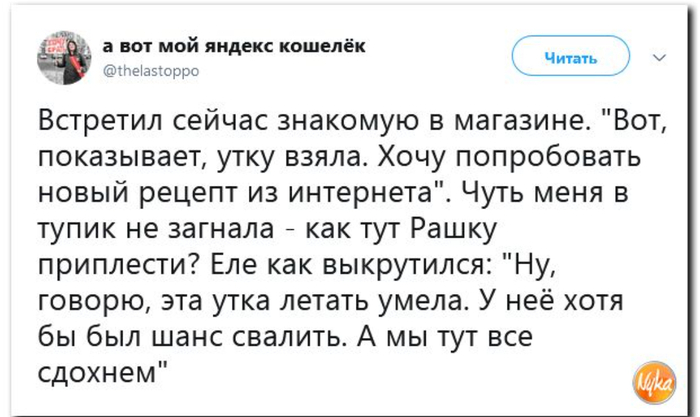Click the word "магазине" in the tweet
The image size is (700, 417).
point(521,121)
